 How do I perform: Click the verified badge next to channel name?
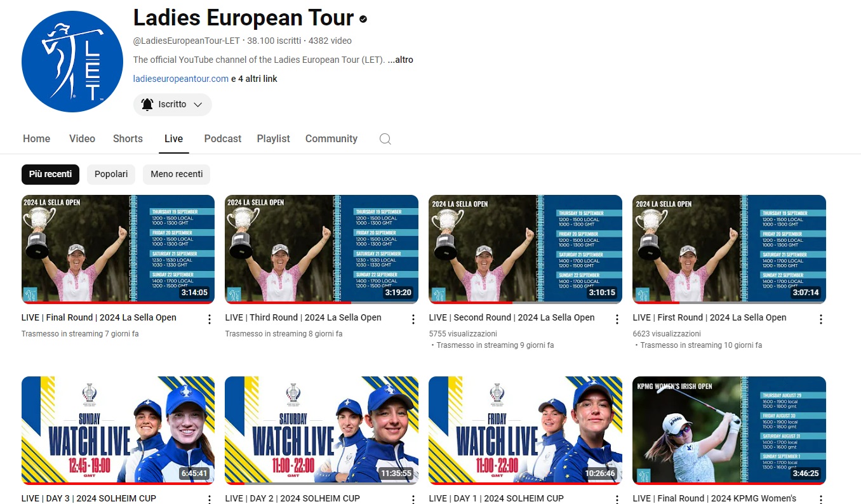pyautogui.click(x=363, y=20)
